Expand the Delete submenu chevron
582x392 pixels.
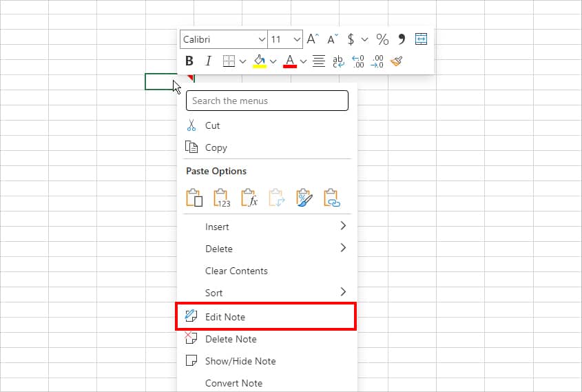pos(343,247)
